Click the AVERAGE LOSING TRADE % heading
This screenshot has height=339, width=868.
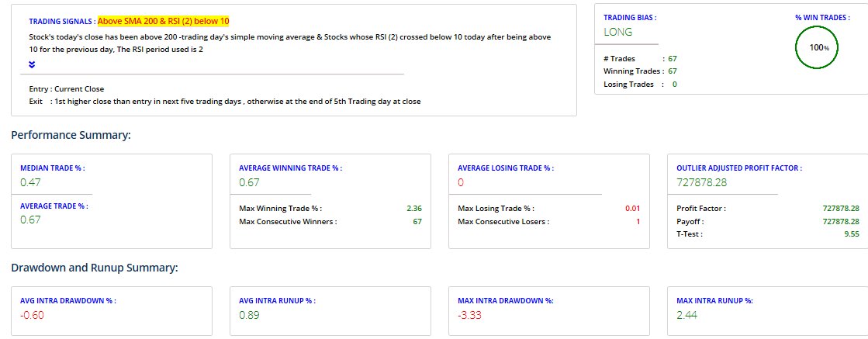click(x=504, y=168)
